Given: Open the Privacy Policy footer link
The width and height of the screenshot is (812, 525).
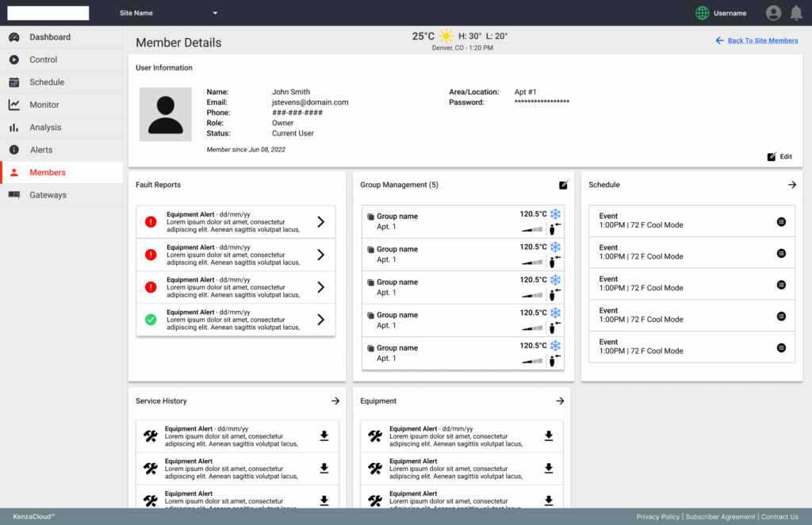Looking at the screenshot, I should pyautogui.click(x=657, y=517).
